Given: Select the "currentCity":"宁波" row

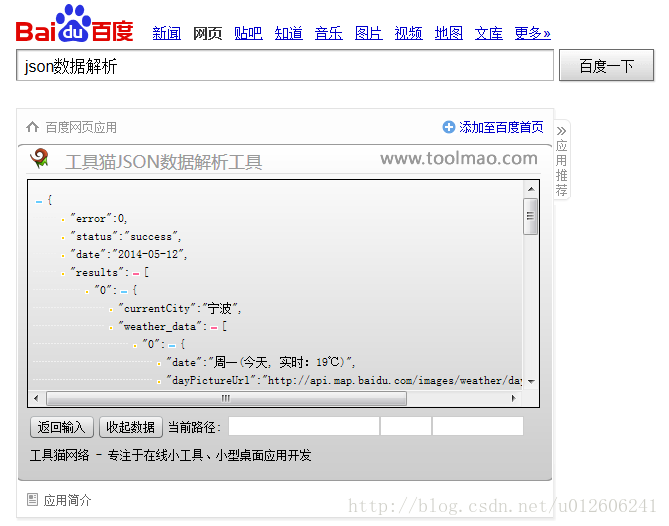Looking at the screenshot, I should [180, 308].
